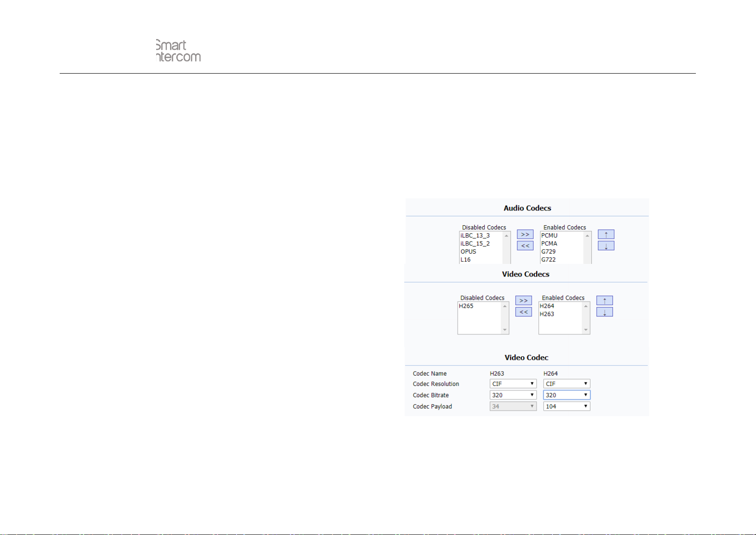Click the << button under Video Codecs

click(523, 311)
